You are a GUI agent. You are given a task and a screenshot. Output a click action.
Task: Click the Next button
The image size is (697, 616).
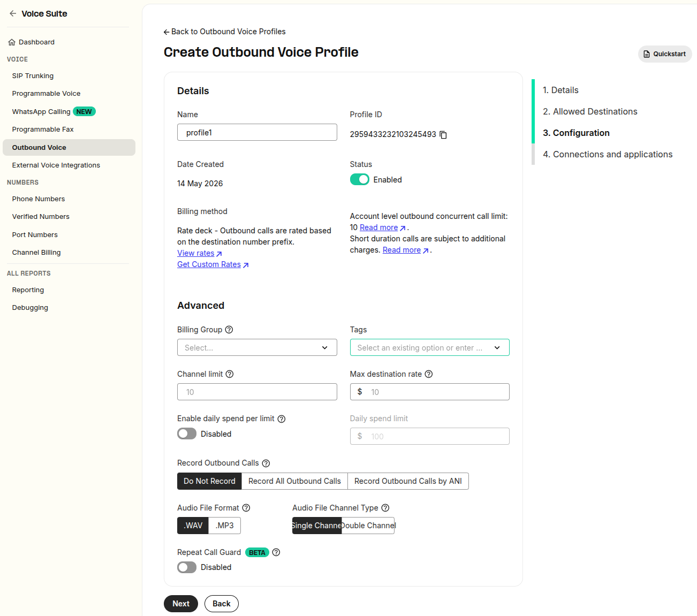tap(181, 604)
